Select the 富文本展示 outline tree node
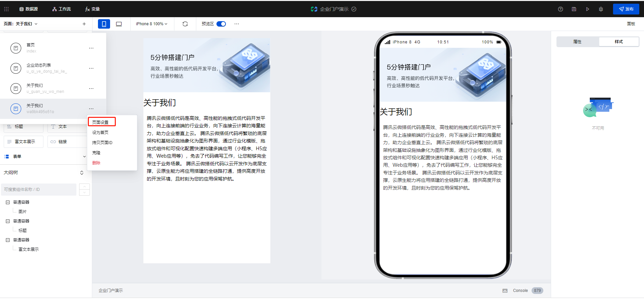Viewport: 644px width, 300px height. pyautogui.click(x=29, y=249)
